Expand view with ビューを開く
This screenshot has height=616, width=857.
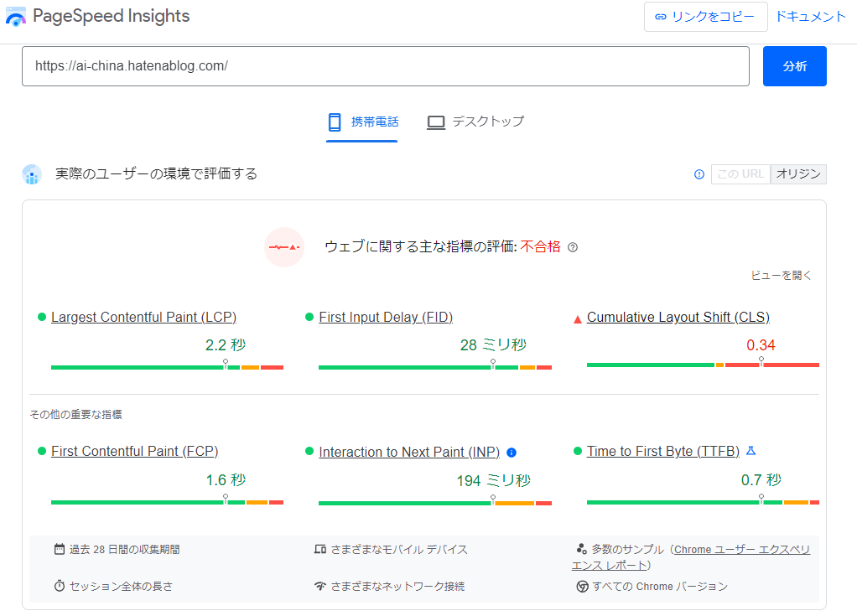point(781,275)
